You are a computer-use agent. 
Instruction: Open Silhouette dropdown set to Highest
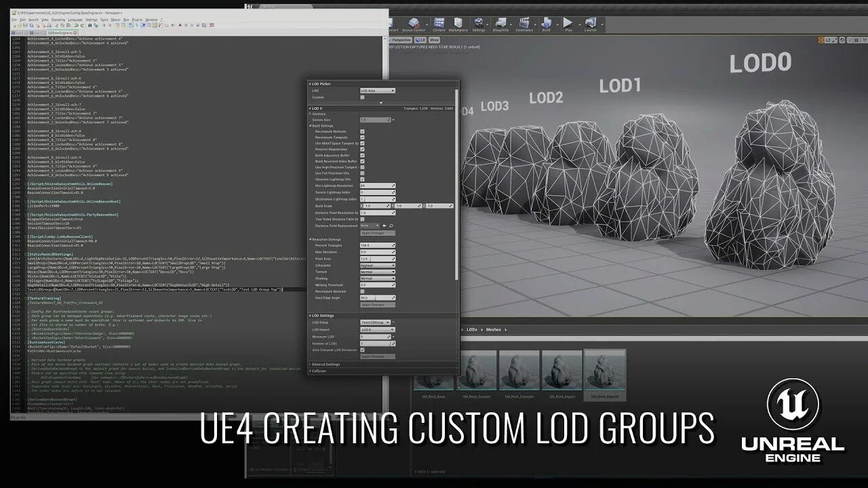377,265
